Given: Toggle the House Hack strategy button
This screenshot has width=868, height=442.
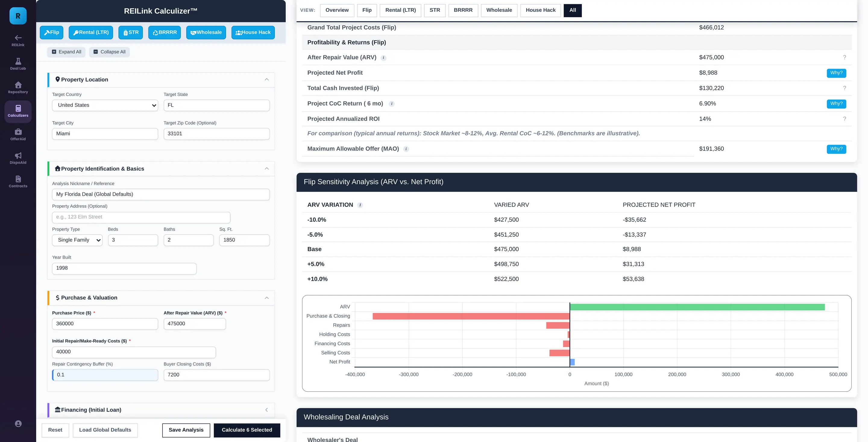Looking at the screenshot, I should [x=253, y=32].
